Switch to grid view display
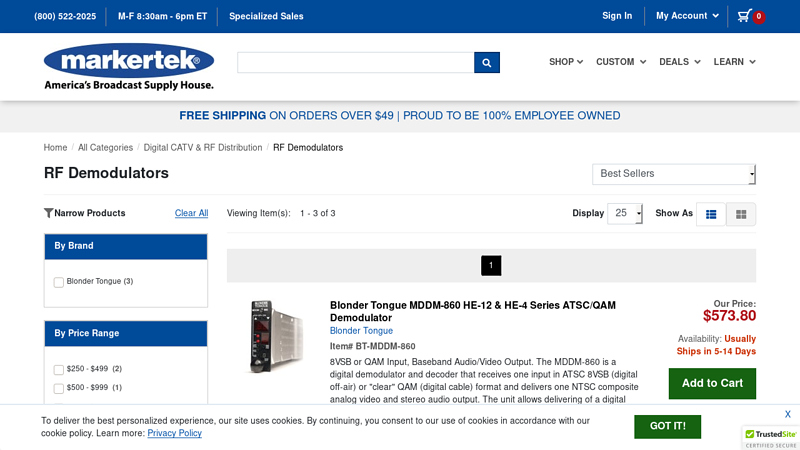The height and width of the screenshot is (450, 800). pos(741,214)
